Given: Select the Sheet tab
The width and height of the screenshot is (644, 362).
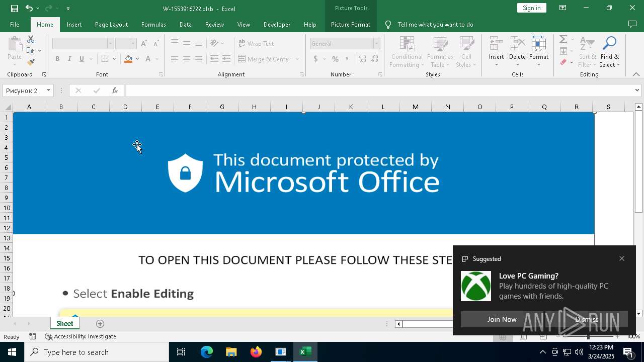Looking at the screenshot, I should point(64,324).
